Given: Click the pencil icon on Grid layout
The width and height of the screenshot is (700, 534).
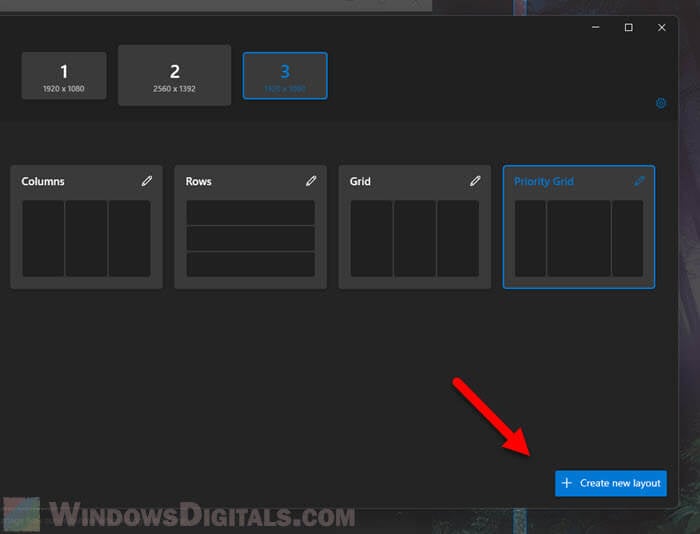Looking at the screenshot, I should click(475, 181).
